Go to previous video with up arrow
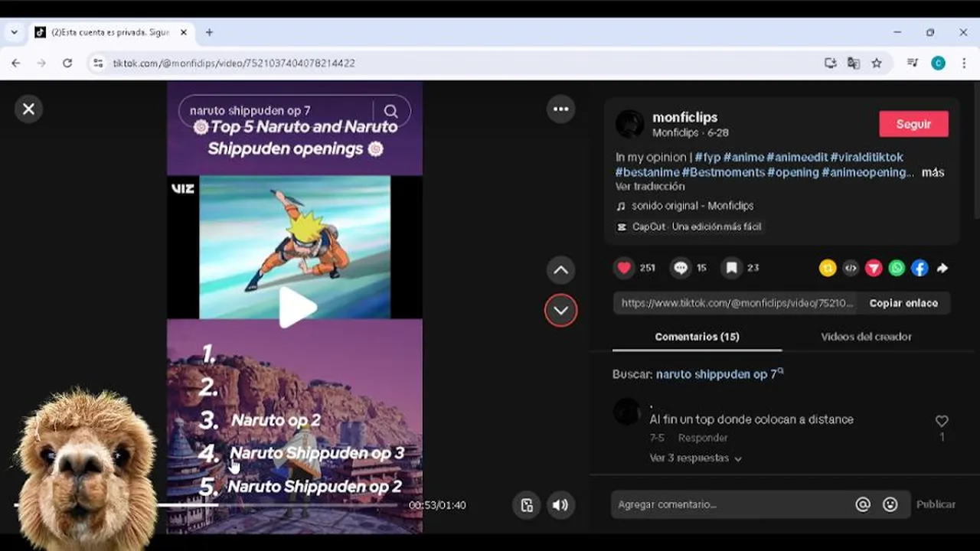Screen dimensions: 980x551 561,269
